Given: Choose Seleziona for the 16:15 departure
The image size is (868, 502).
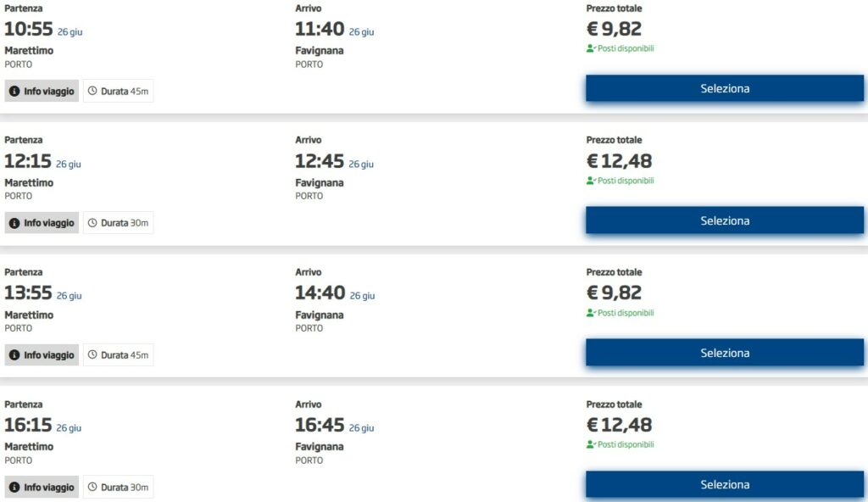Looking at the screenshot, I should point(725,484).
